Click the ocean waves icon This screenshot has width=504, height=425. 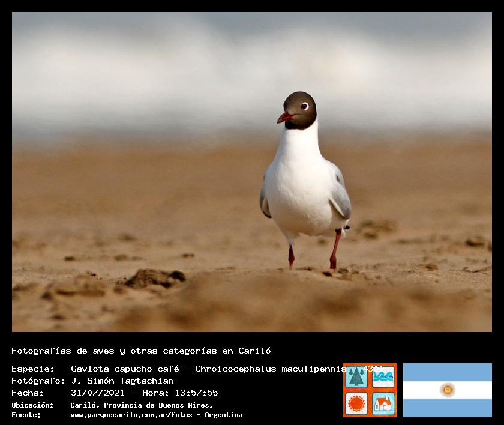coord(383,377)
